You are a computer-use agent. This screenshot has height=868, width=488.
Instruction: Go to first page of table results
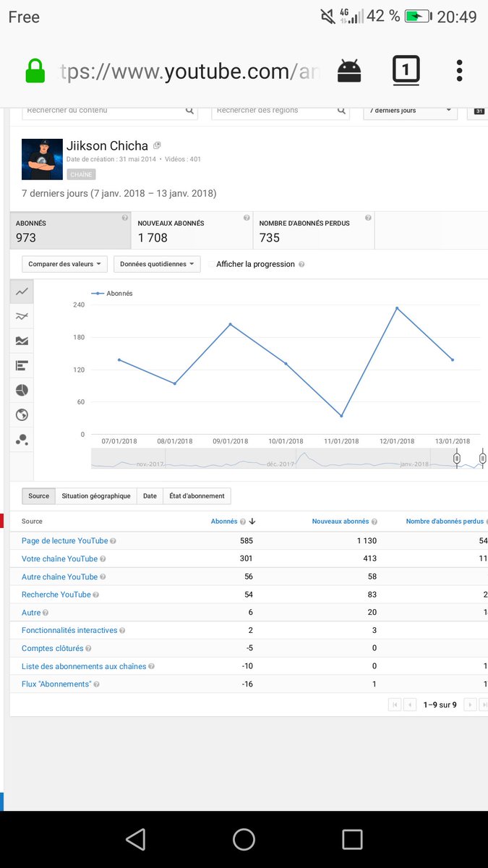point(395,705)
